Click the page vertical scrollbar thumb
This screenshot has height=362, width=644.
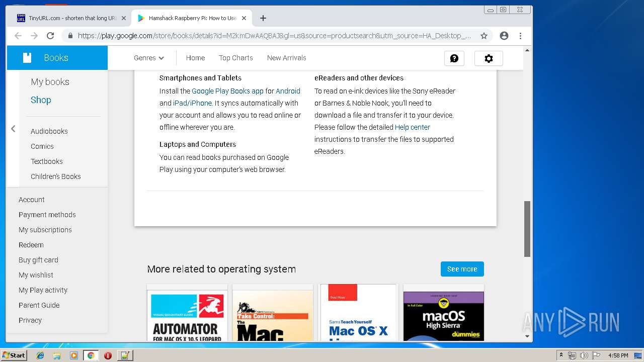(527, 229)
